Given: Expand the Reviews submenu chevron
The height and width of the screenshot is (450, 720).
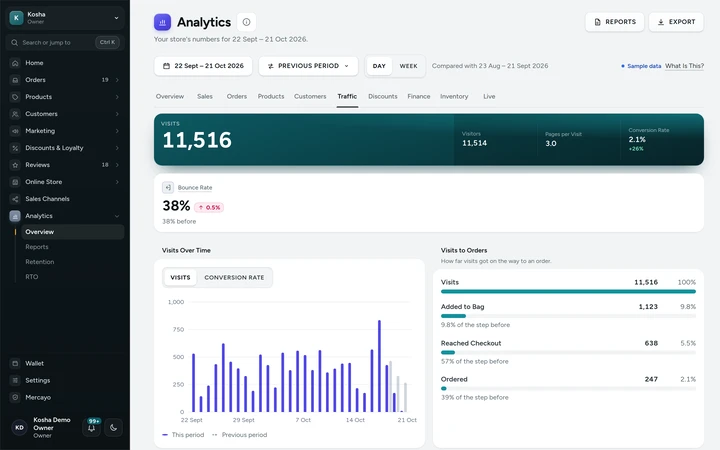Looking at the screenshot, I should point(117,165).
